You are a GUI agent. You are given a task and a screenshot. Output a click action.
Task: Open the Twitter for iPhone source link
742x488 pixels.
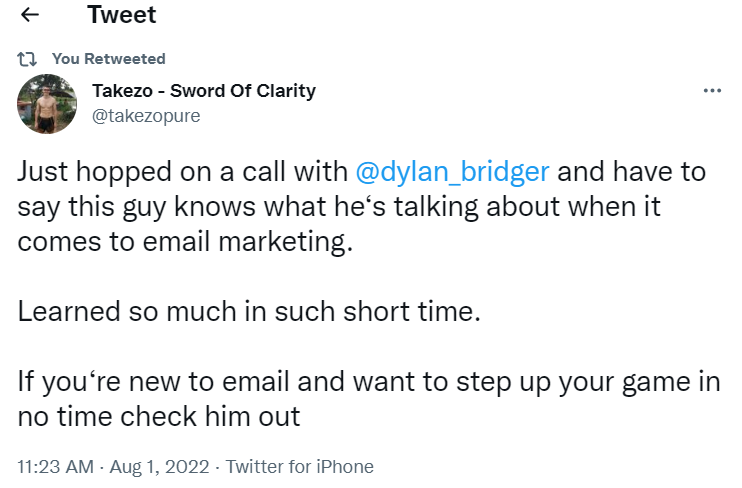click(300, 467)
